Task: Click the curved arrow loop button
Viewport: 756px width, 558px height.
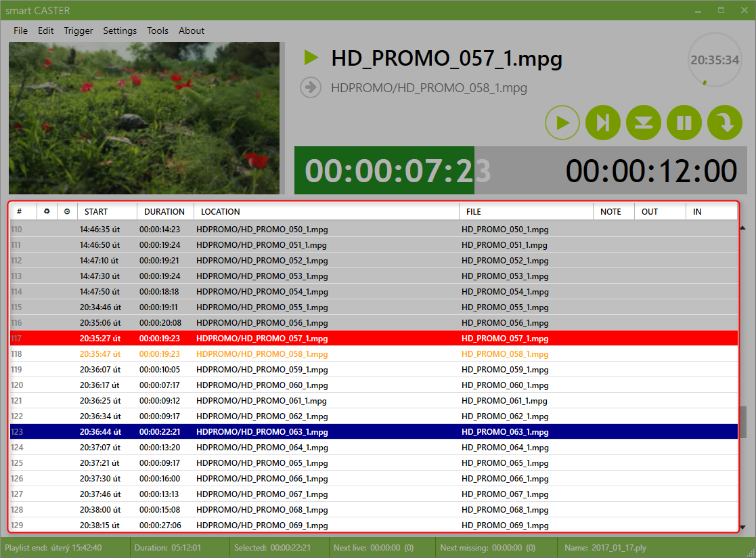Action: 725,123
